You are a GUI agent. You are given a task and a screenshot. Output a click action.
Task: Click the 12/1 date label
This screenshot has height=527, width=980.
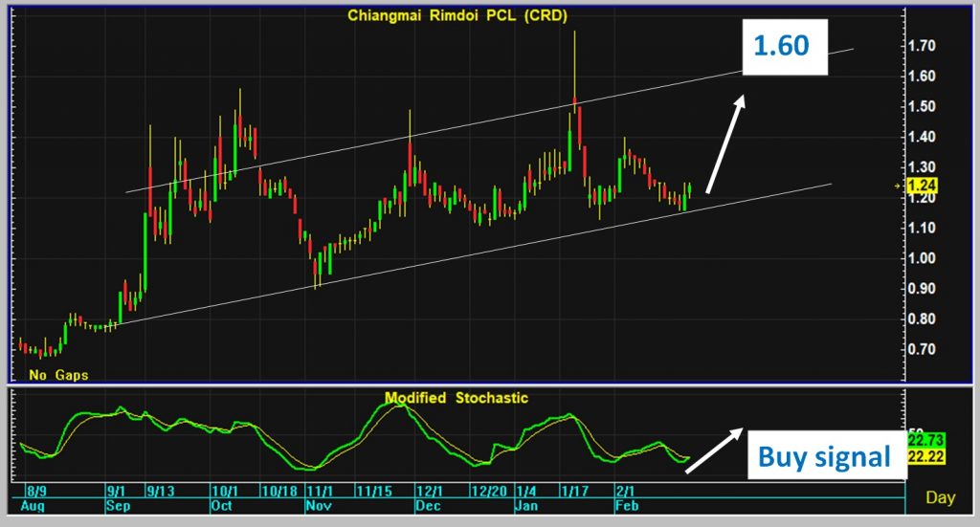click(430, 491)
